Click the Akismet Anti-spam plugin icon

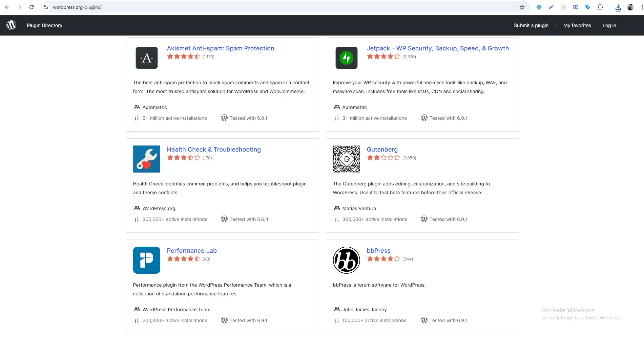tap(146, 58)
